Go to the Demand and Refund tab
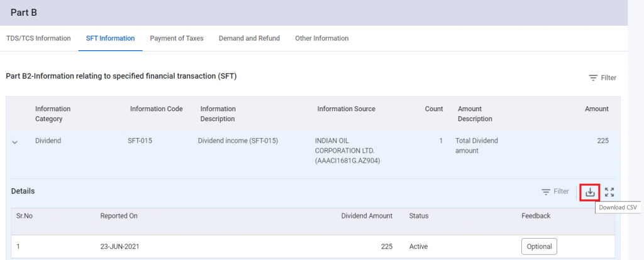This screenshot has width=644, height=260. click(249, 38)
